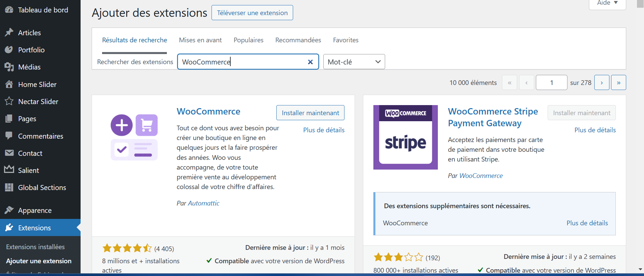This screenshot has width=644, height=276.
Task: Click Installer maintenant for Stripe Payment Gateway
Action: 582,113
